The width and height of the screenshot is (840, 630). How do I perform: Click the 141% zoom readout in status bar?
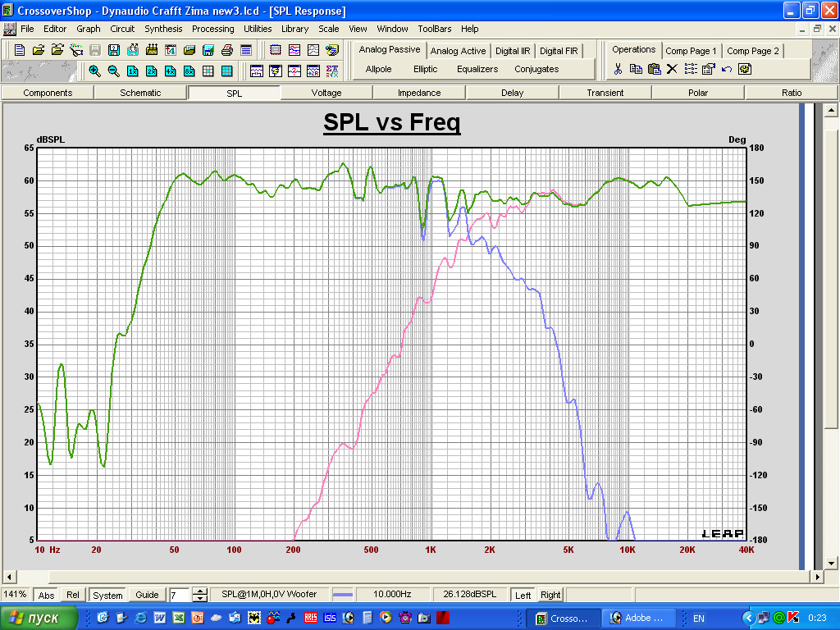coord(15,595)
